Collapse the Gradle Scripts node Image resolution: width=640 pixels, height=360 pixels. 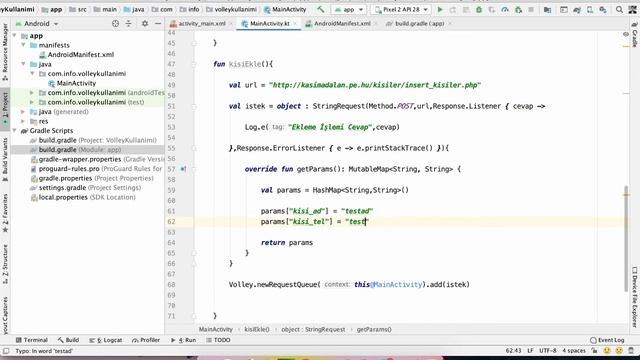[15, 131]
